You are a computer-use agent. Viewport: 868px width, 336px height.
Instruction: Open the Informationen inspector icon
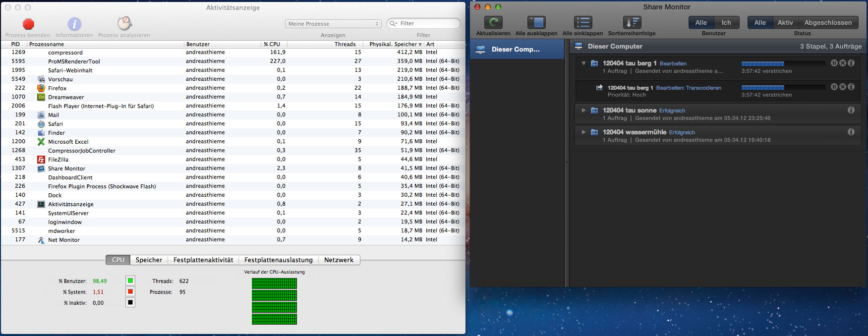point(74,24)
